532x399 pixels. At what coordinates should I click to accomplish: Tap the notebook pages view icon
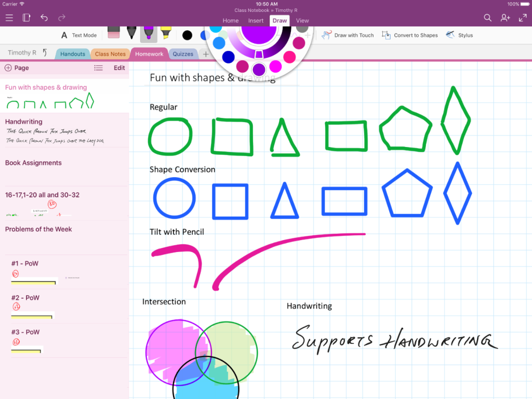(x=26, y=18)
